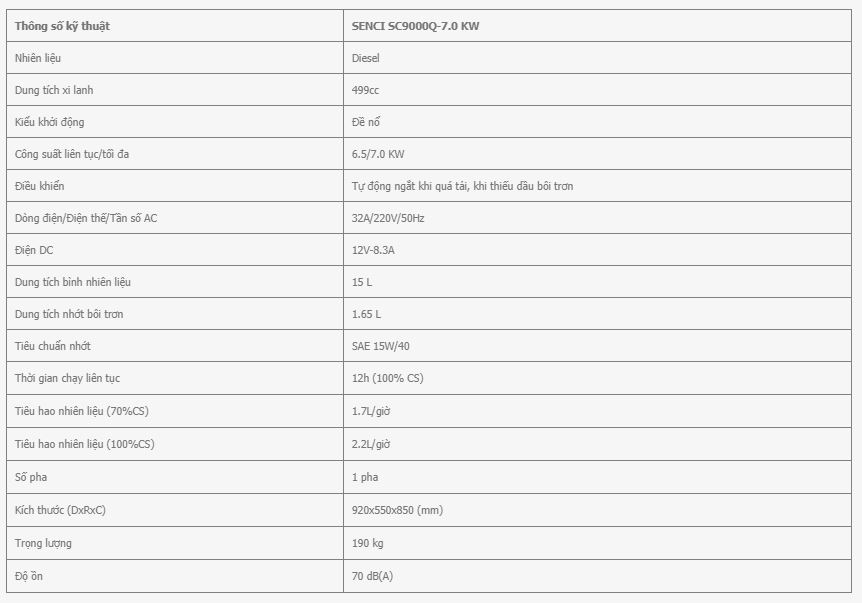Click the 'Nhiên liệu' row label

[38, 58]
